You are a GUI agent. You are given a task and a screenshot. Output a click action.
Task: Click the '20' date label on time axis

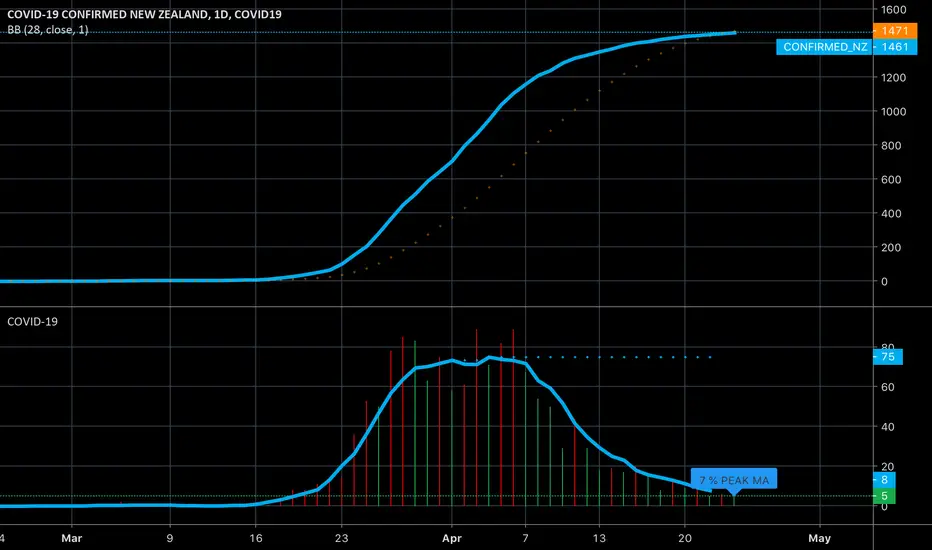[x=685, y=539]
